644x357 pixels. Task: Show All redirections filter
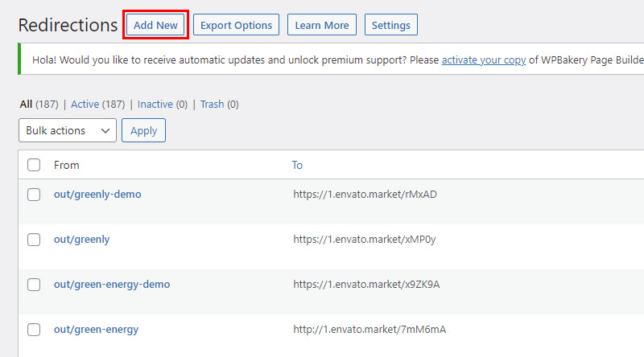[x=26, y=105]
